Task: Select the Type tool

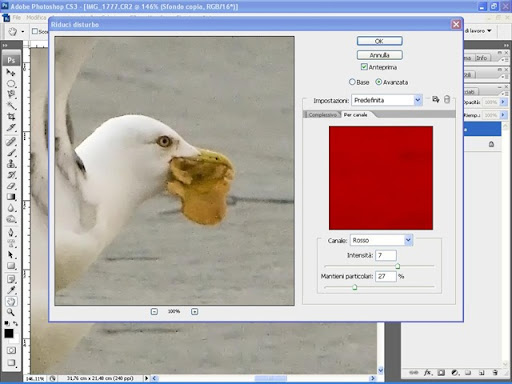Action: point(11,243)
